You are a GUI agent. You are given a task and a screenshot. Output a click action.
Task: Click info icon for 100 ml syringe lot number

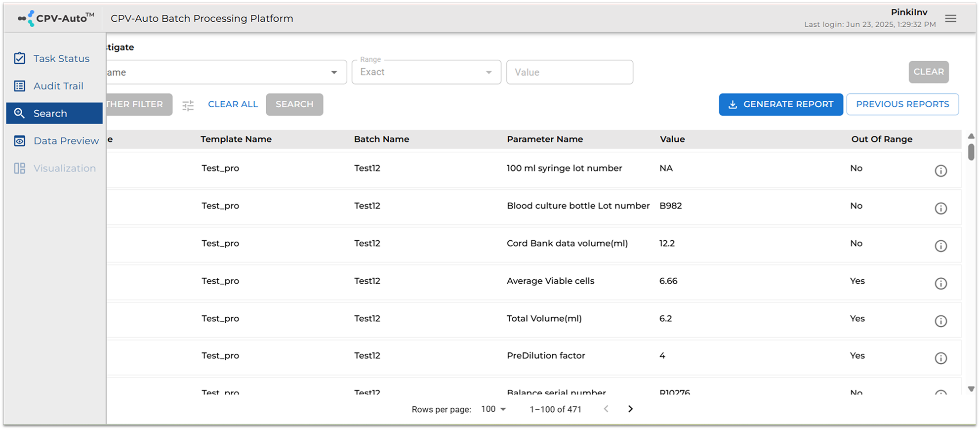tap(940, 171)
